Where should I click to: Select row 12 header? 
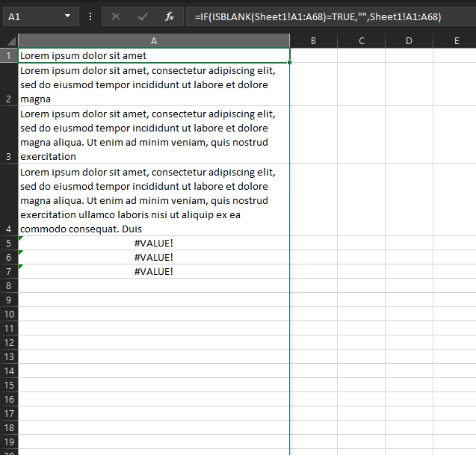pyautogui.click(x=9, y=342)
